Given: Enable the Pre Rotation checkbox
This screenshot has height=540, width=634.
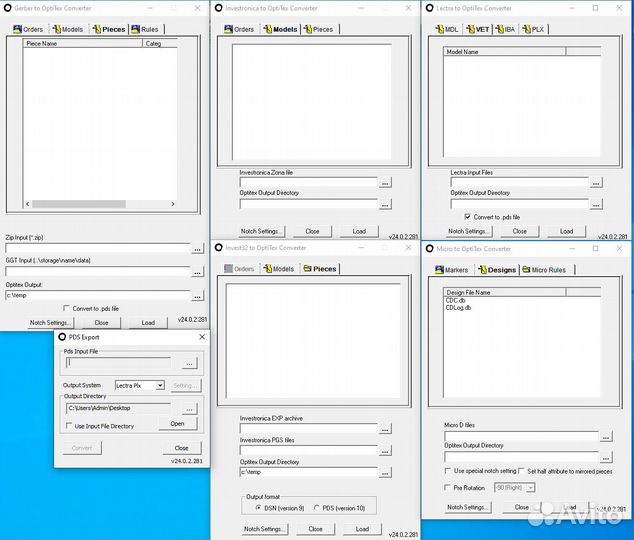Looking at the screenshot, I should coord(449,488).
